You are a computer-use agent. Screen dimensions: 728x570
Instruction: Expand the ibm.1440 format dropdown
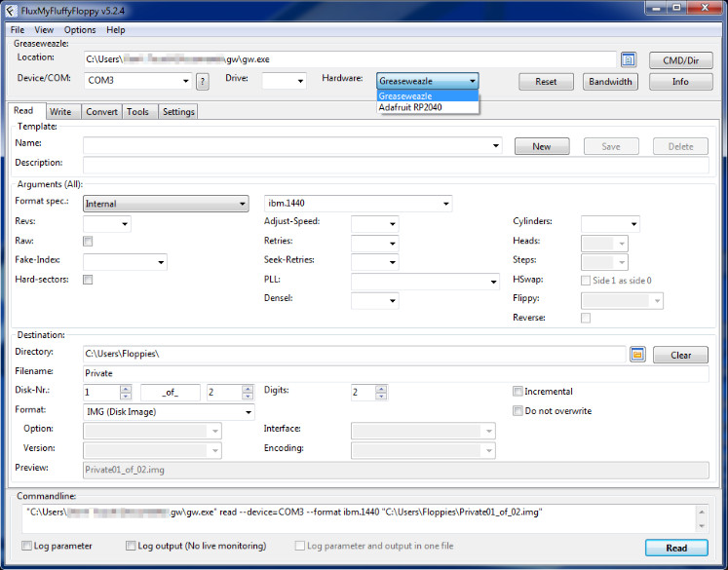[x=445, y=204]
